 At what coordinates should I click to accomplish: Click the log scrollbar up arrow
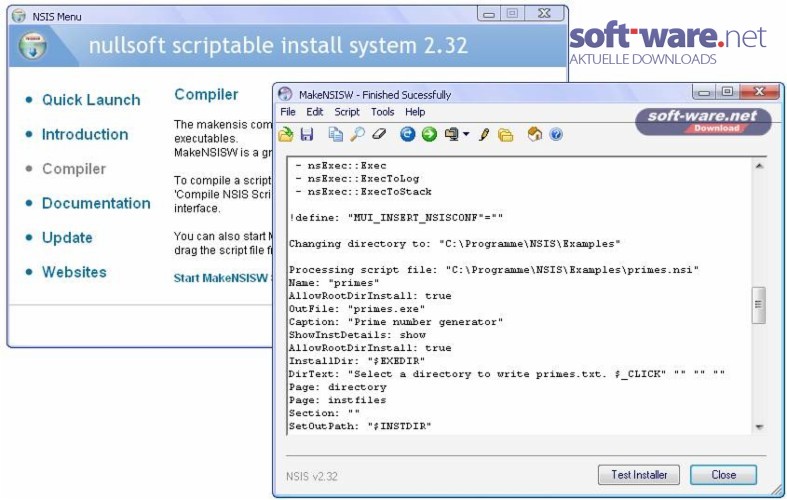759,166
